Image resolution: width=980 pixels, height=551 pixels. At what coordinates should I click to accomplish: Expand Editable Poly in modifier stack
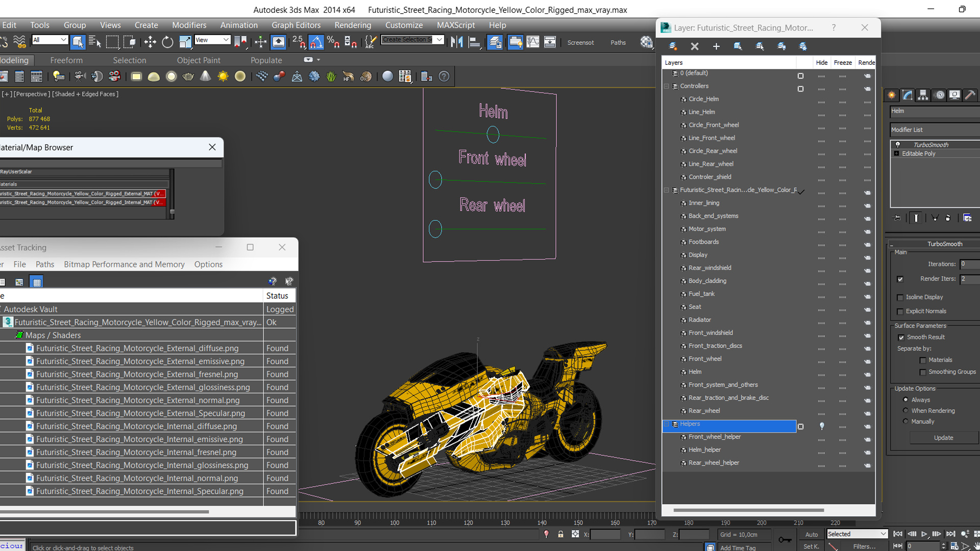click(897, 154)
